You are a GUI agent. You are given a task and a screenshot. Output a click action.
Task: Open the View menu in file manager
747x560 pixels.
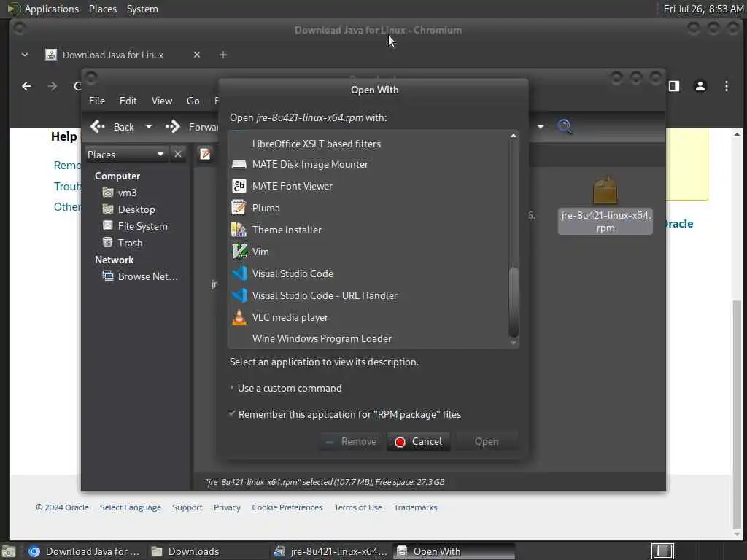click(x=162, y=101)
